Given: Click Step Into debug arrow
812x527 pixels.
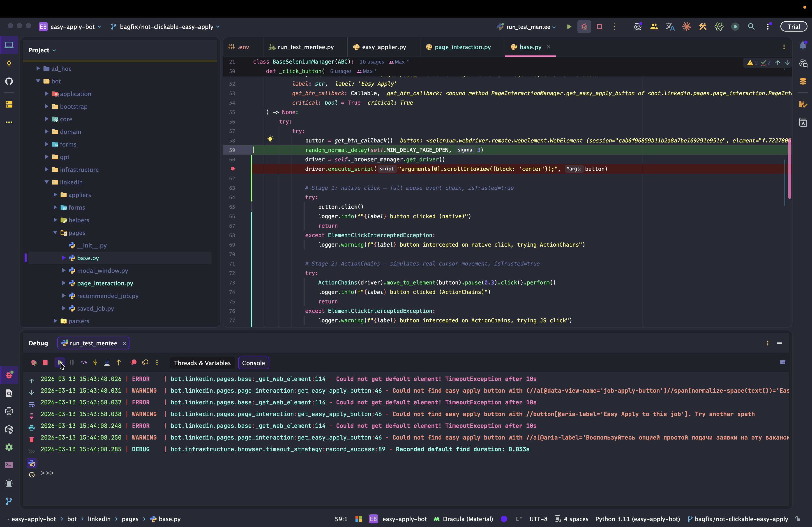Looking at the screenshot, I should (x=95, y=363).
